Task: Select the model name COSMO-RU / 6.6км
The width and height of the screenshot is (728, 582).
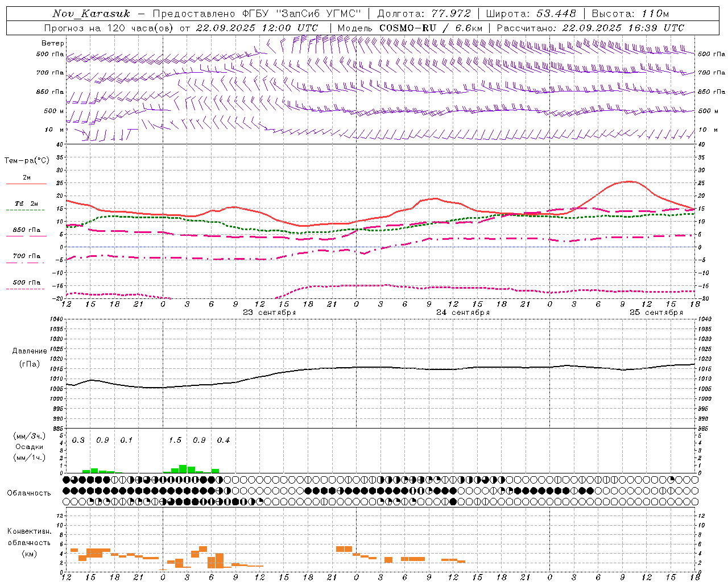Action: 431,28
